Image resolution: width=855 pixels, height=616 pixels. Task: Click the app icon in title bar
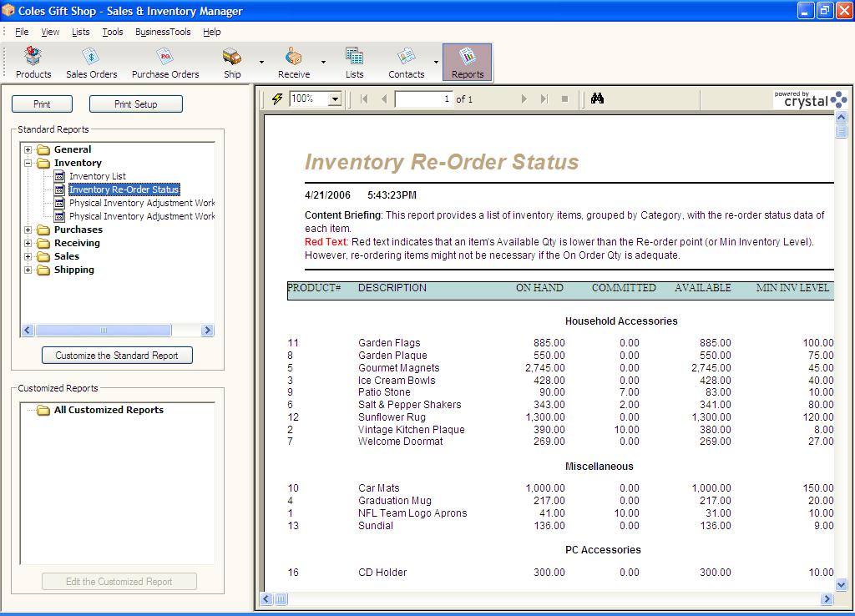pyautogui.click(x=8, y=10)
